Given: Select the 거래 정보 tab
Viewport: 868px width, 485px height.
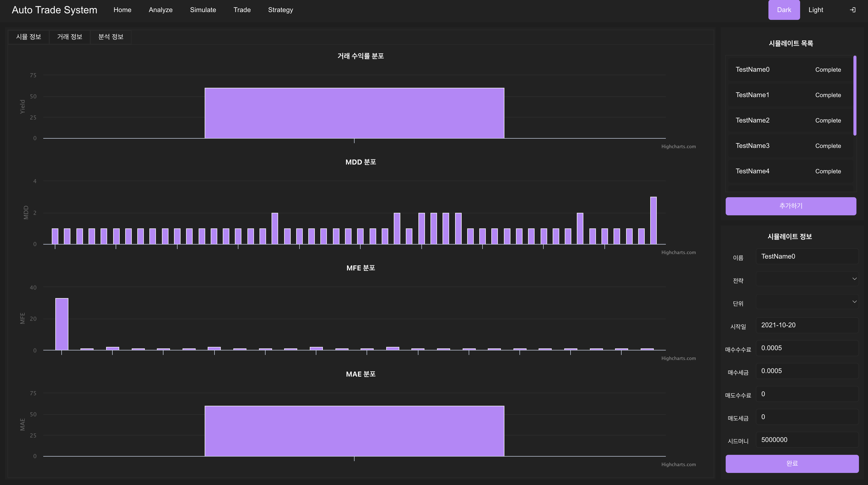Looking at the screenshot, I should click(x=70, y=37).
